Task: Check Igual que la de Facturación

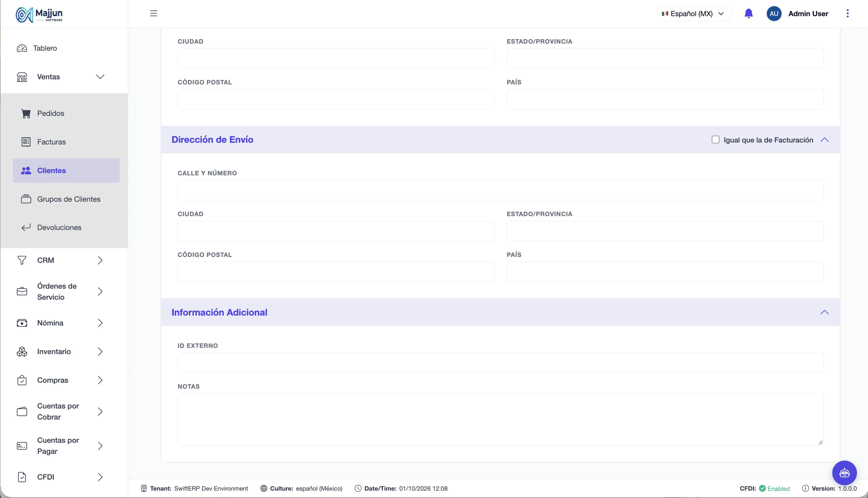Action: 715,140
